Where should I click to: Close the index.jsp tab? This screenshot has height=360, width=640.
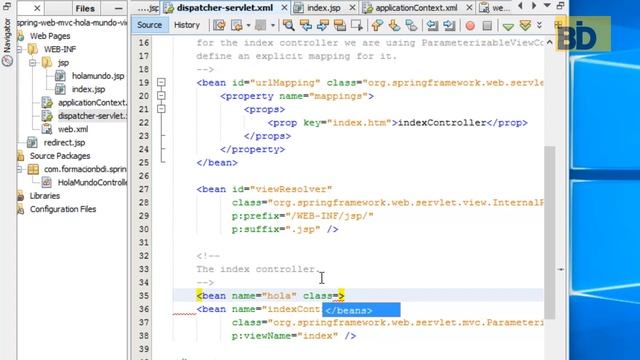coord(352,8)
